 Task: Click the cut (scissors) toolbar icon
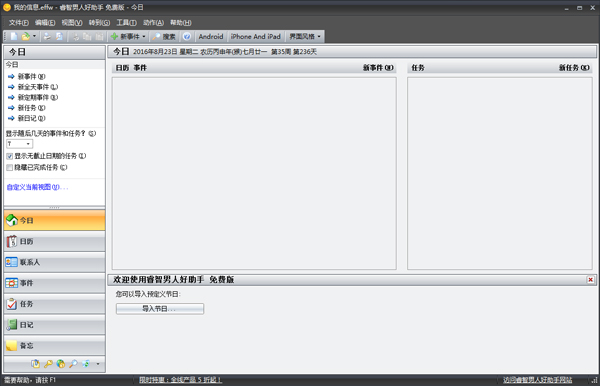pos(76,37)
